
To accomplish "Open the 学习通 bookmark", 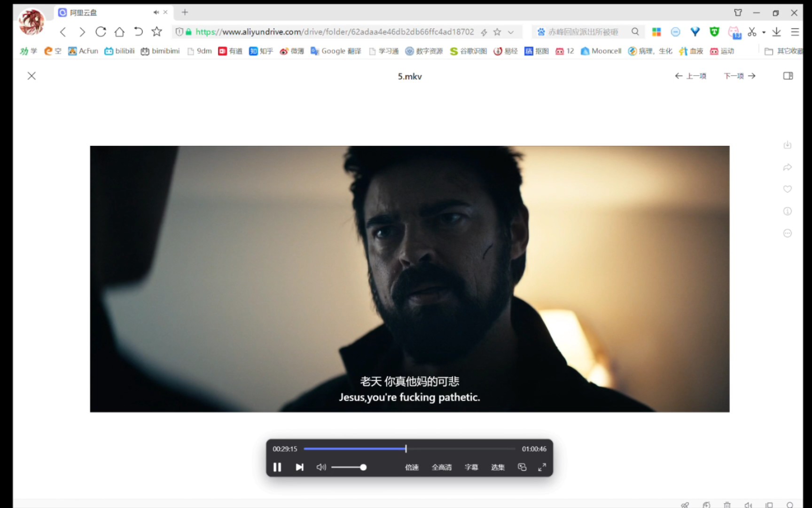I will click(384, 51).
